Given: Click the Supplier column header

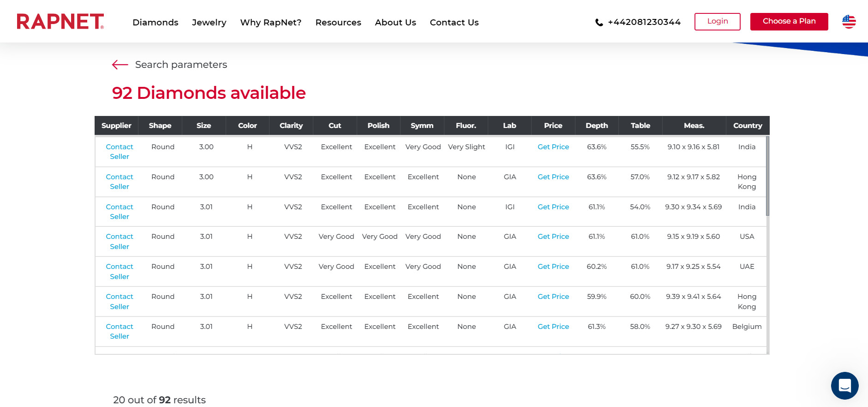Looking at the screenshot, I should (x=116, y=126).
